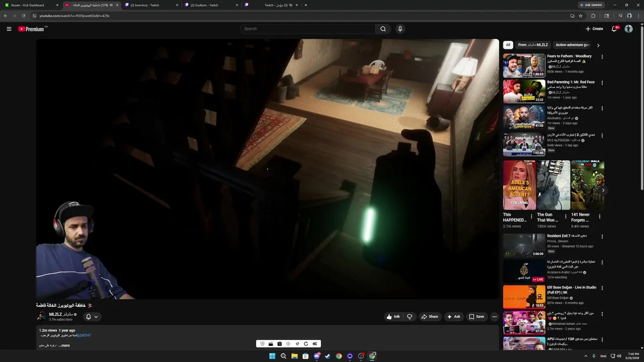Open a new browser tab
This screenshot has height=362, width=644.
306,5
